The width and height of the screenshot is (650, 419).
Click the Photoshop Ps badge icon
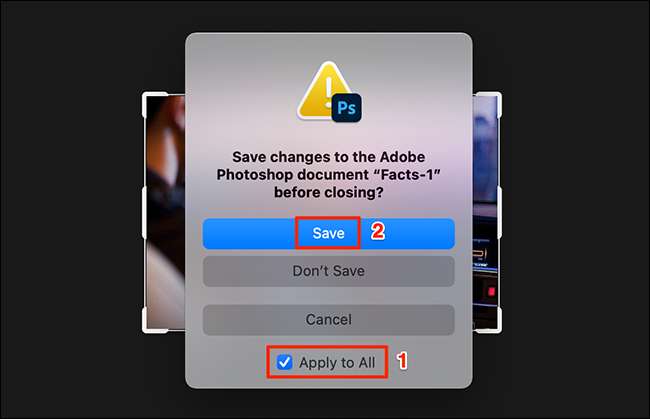[347, 108]
